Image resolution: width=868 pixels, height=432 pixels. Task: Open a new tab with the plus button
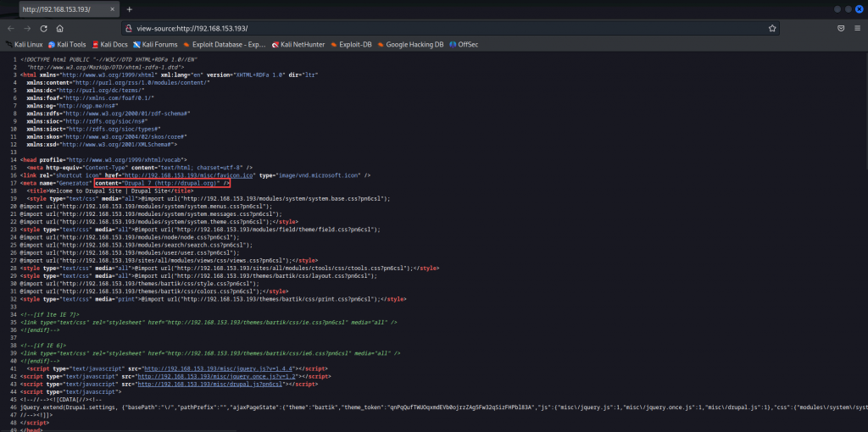pos(130,9)
